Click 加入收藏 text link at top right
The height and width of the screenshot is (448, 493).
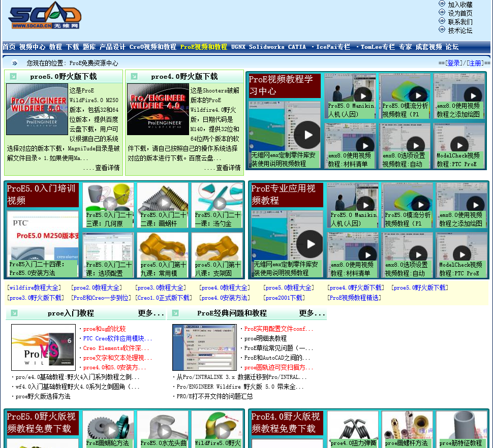[460, 5]
